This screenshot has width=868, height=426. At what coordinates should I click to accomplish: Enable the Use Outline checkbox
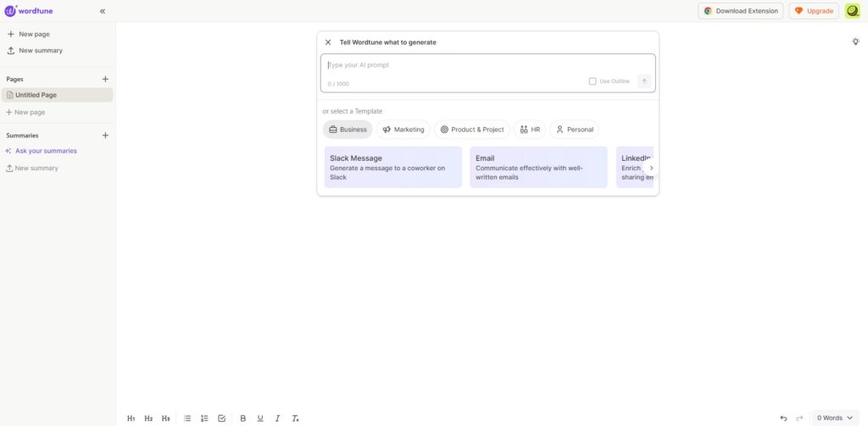[593, 81]
